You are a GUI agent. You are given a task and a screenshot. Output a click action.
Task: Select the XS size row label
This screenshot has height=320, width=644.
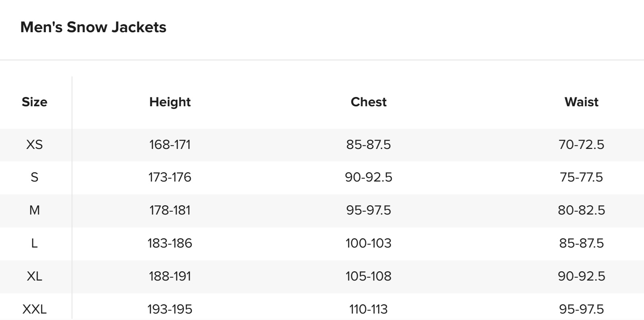[x=35, y=145]
